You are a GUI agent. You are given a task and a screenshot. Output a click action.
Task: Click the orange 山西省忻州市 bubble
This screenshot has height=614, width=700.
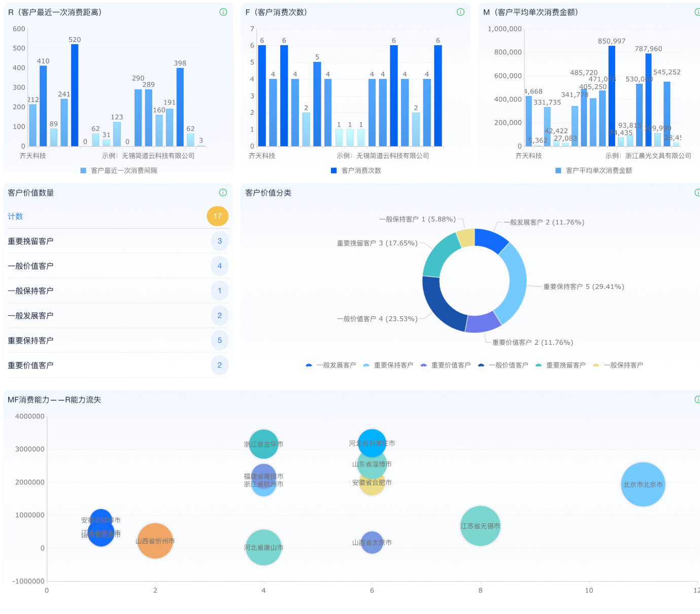pos(155,541)
